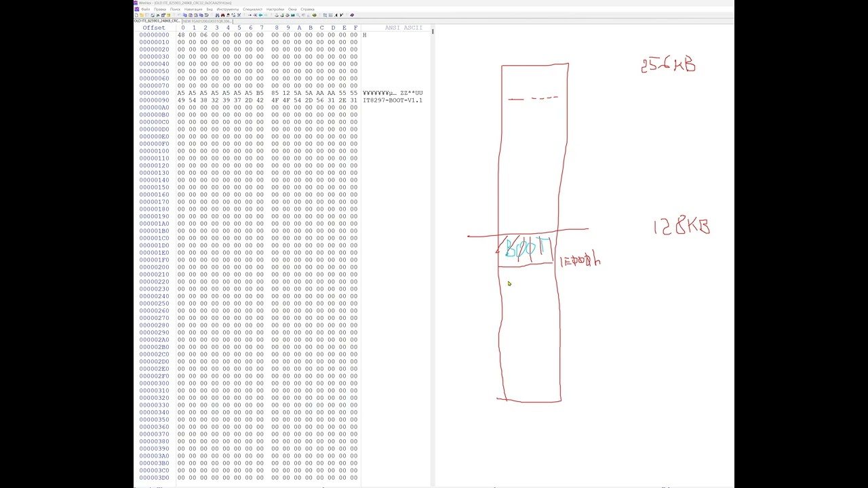The image size is (868, 488).
Task: Click byte 06 in row 00000000
Action: pyautogui.click(x=203, y=35)
